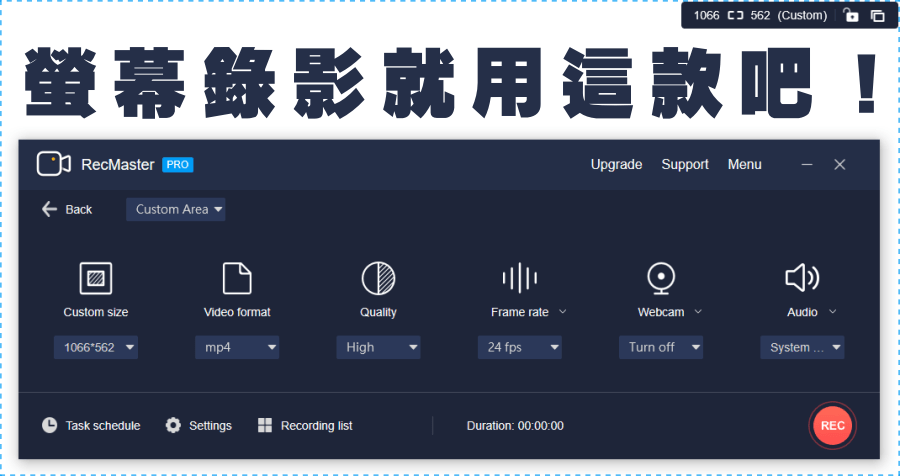Go Back to the main screen

67,210
